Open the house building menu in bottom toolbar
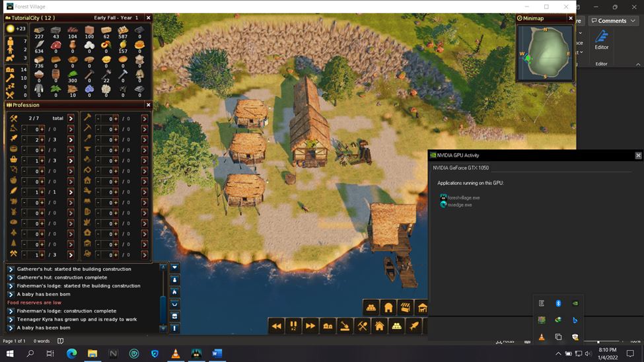644x362 pixels. 379,326
